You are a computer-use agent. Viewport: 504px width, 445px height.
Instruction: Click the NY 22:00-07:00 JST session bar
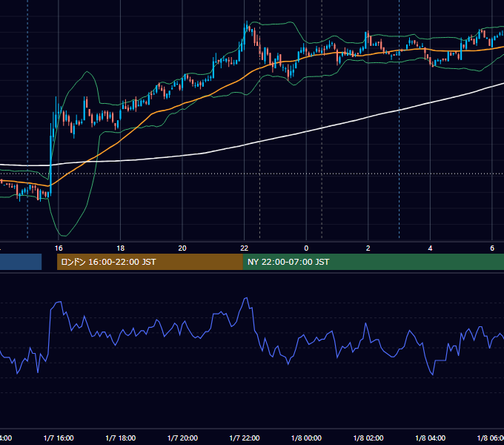coord(373,262)
